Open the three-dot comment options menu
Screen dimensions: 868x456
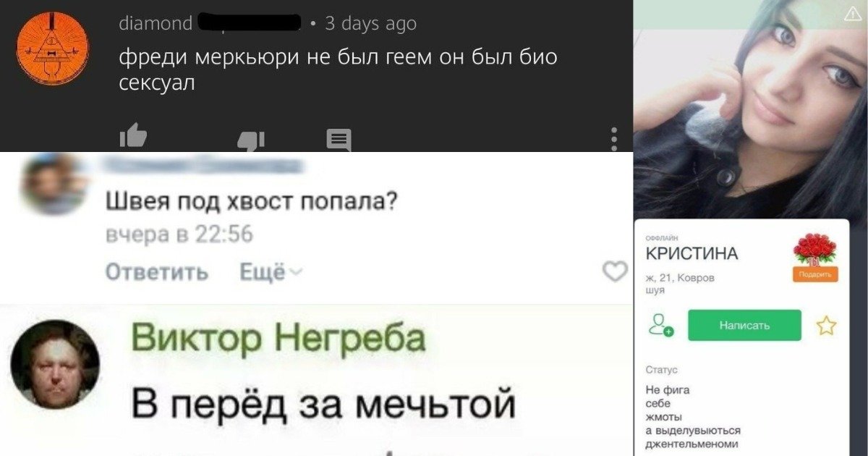(x=614, y=138)
